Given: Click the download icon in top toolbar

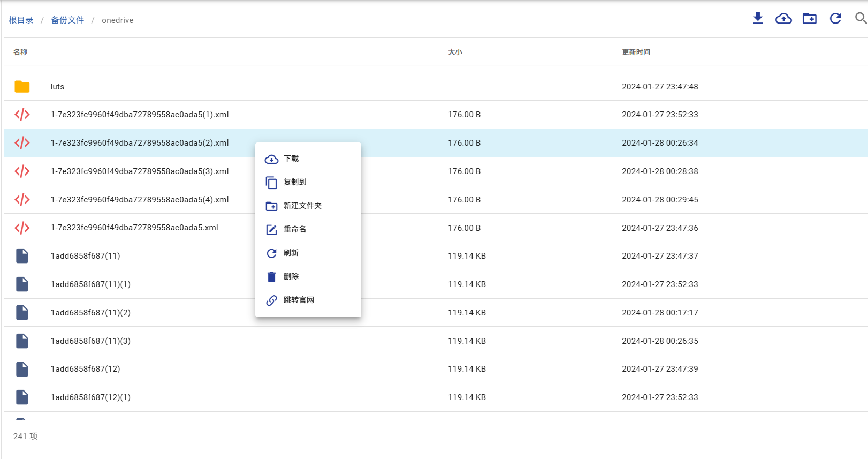Looking at the screenshot, I should click(x=758, y=19).
